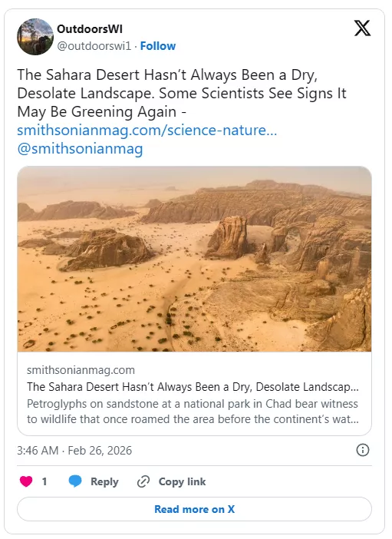Open the 3:46 AM Feb 26, 2026 timestamp

coord(74,450)
